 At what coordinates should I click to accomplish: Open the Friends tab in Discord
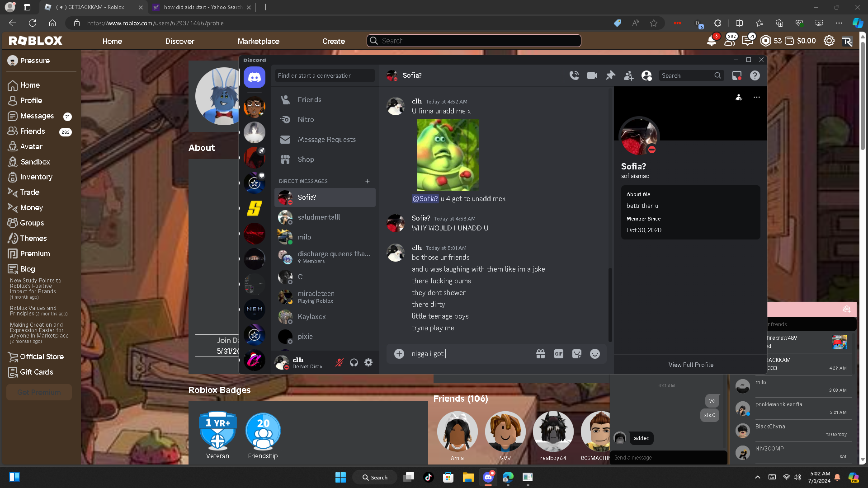(x=325, y=100)
